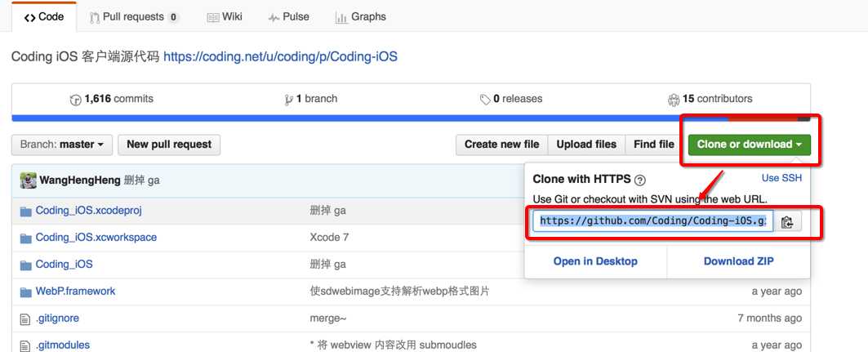This screenshot has width=868, height=352.
Task: Open the Xcode 7 commit message
Action: (329, 238)
